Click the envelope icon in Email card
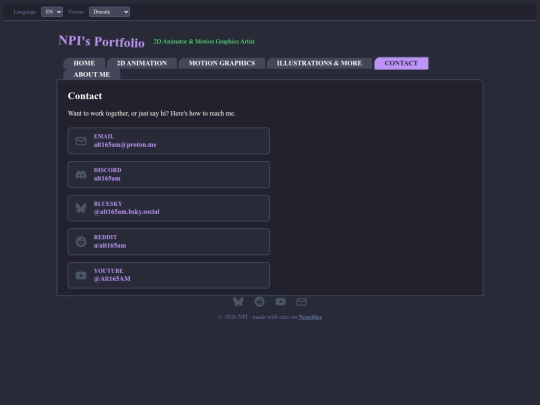Image resolution: width=540 pixels, height=405 pixels. tap(81, 141)
